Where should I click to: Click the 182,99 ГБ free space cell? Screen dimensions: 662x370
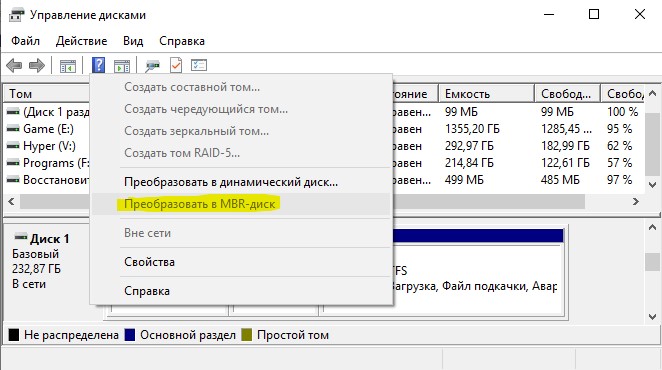coord(565,146)
